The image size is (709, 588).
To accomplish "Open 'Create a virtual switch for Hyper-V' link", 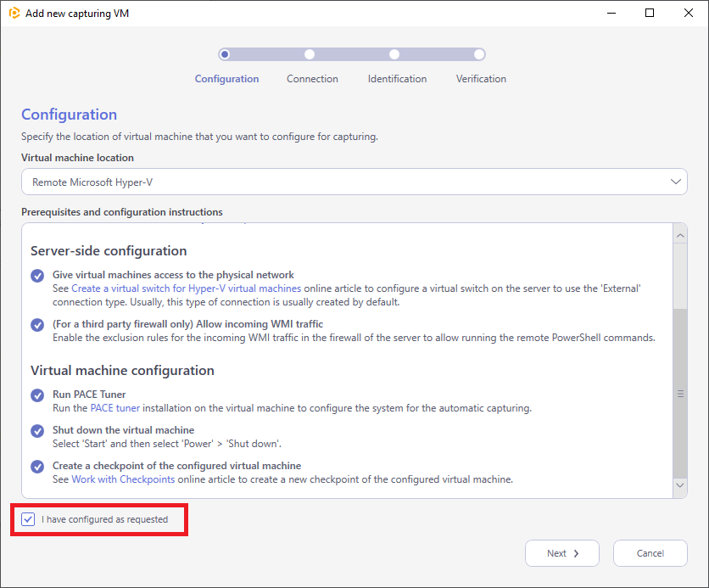I will pyautogui.click(x=187, y=288).
